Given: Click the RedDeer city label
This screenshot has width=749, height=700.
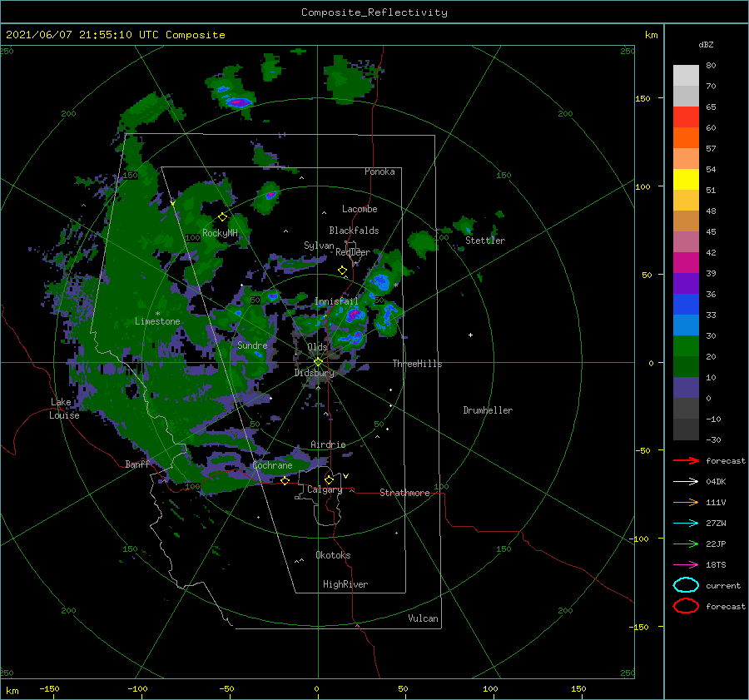Looking at the screenshot, I should click(353, 252).
